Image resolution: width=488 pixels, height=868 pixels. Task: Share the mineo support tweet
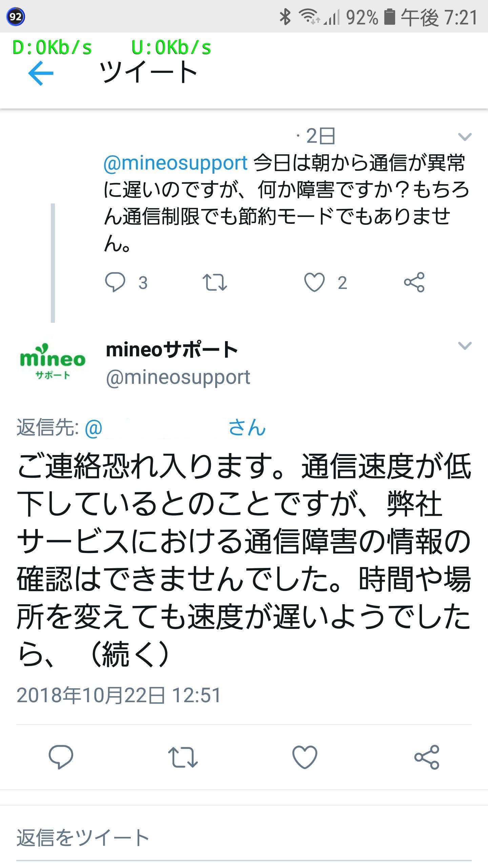427,757
